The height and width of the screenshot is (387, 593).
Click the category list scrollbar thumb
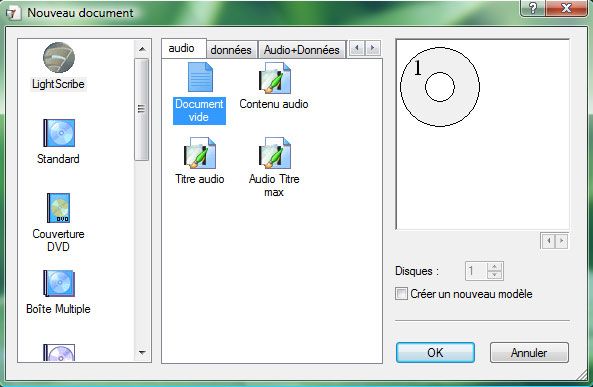pos(142,110)
